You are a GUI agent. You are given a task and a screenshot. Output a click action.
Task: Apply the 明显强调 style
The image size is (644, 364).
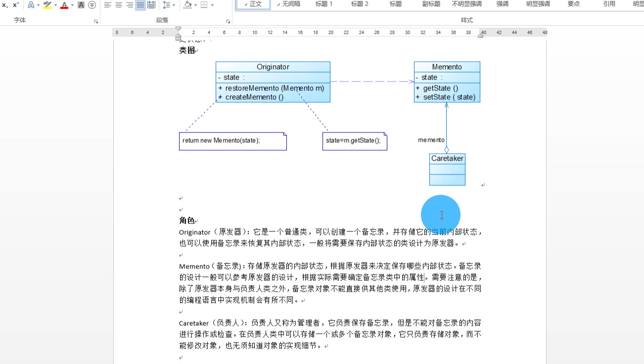[538, 4]
